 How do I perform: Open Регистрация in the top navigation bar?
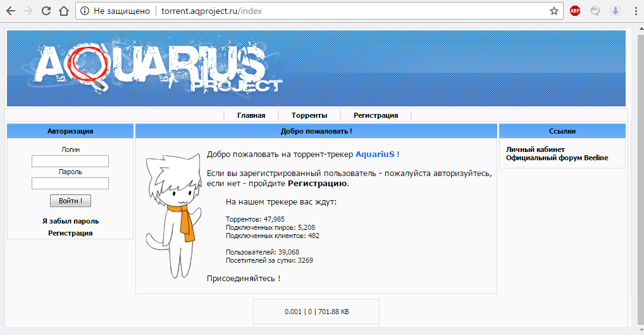[376, 115]
